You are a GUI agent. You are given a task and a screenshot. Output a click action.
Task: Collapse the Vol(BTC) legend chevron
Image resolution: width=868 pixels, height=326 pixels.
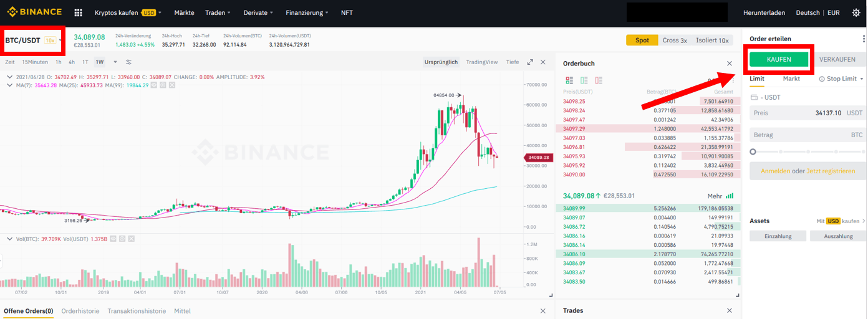(x=9, y=238)
